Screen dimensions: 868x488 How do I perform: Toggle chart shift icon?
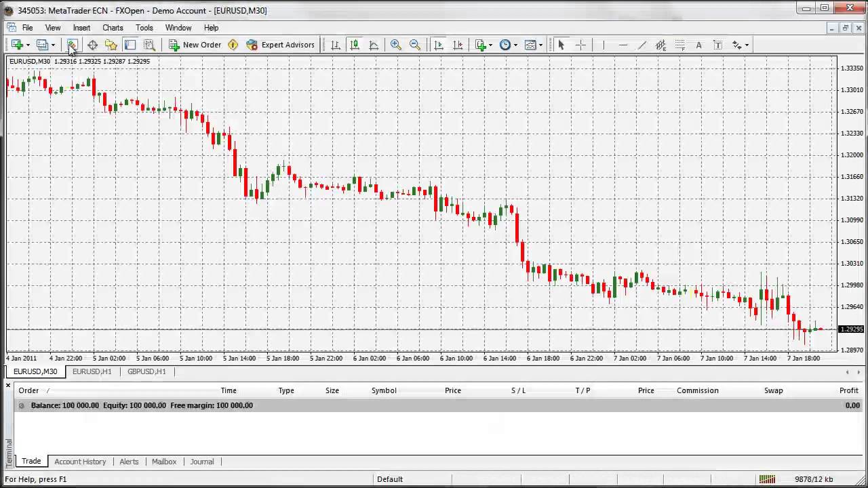point(458,45)
